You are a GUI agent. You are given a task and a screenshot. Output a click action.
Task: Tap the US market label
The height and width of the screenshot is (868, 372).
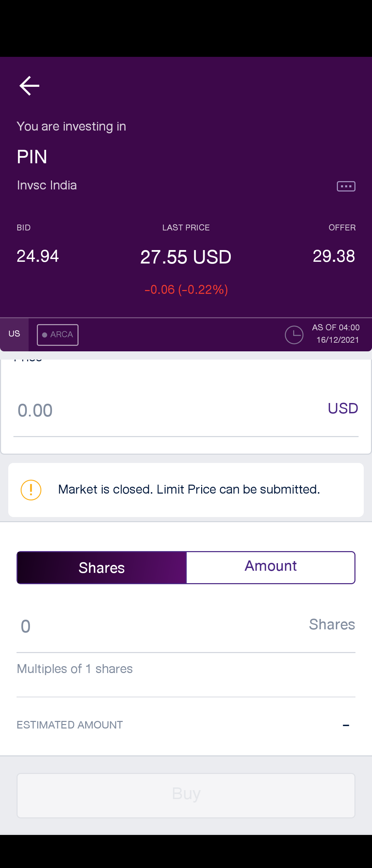(14, 334)
